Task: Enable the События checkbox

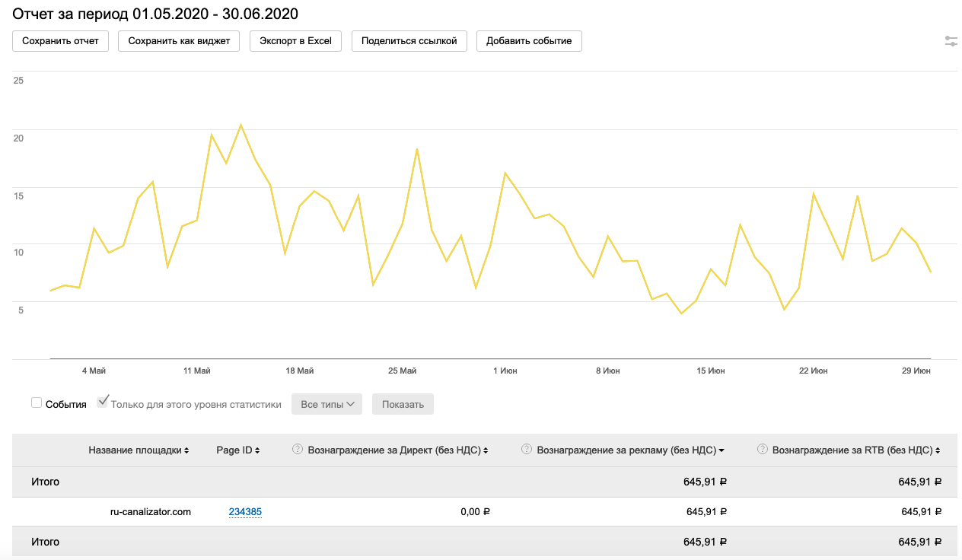Action: point(37,403)
